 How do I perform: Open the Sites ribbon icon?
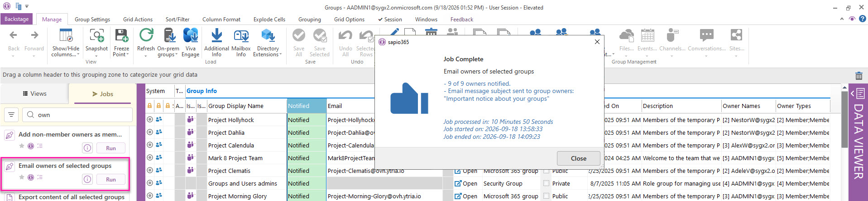(x=736, y=35)
